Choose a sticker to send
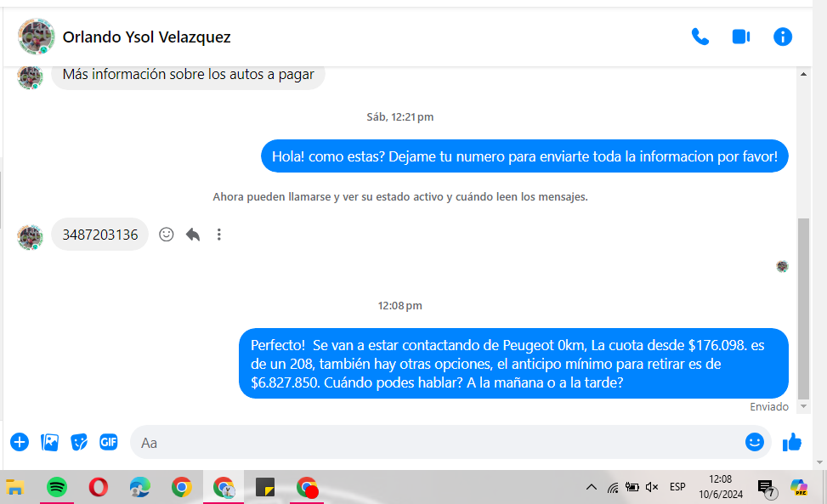 pos(79,442)
